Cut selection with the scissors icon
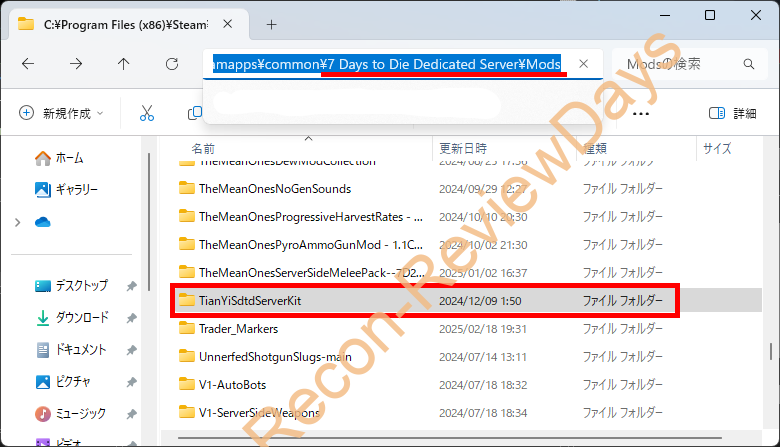Screen dimensions: 780x447 pyautogui.click(x=147, y=113)
